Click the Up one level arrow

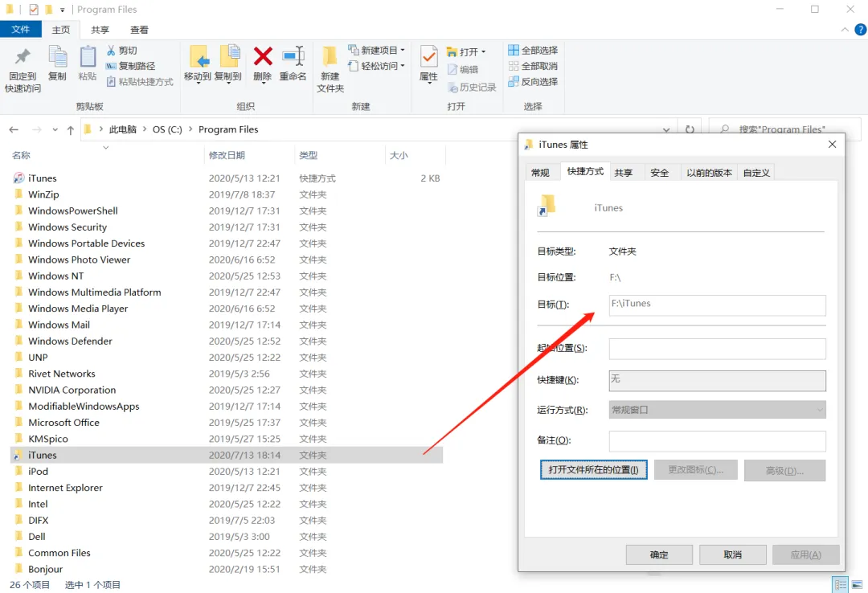70,129
